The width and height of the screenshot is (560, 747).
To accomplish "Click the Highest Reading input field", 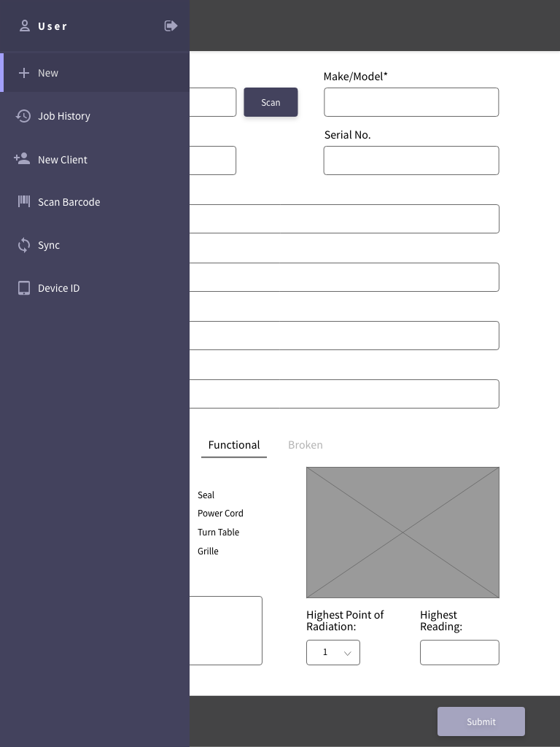I will [x=459, y=652].
